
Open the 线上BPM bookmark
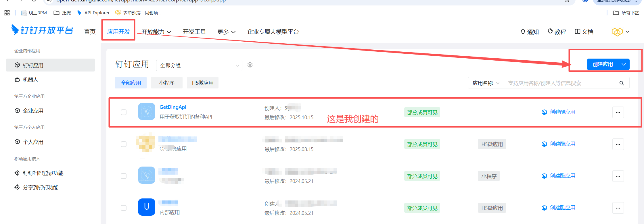[34, 13]
